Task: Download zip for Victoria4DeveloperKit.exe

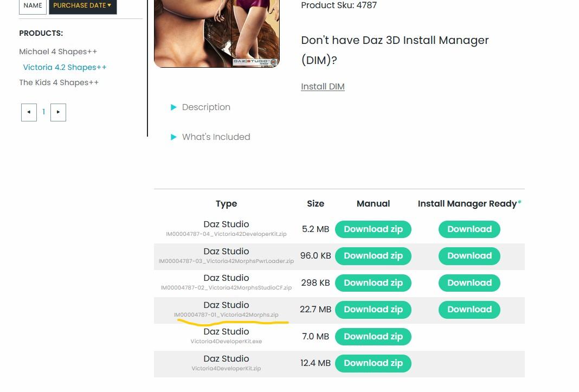Action: point(373,337)
